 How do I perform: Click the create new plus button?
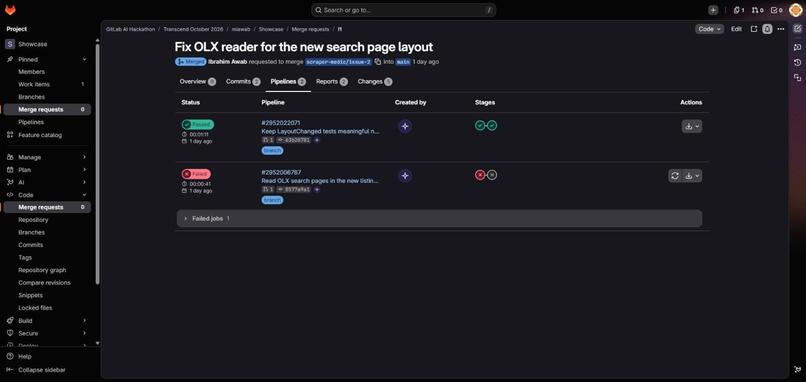713,10
